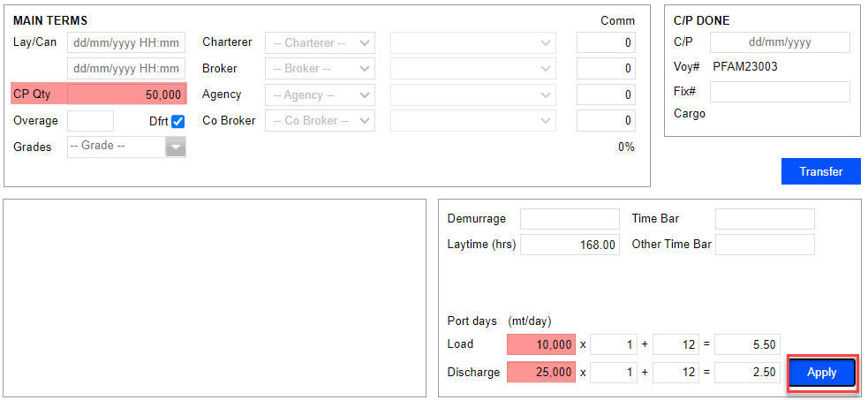Click the Time Bar input field

coord(765,219)
